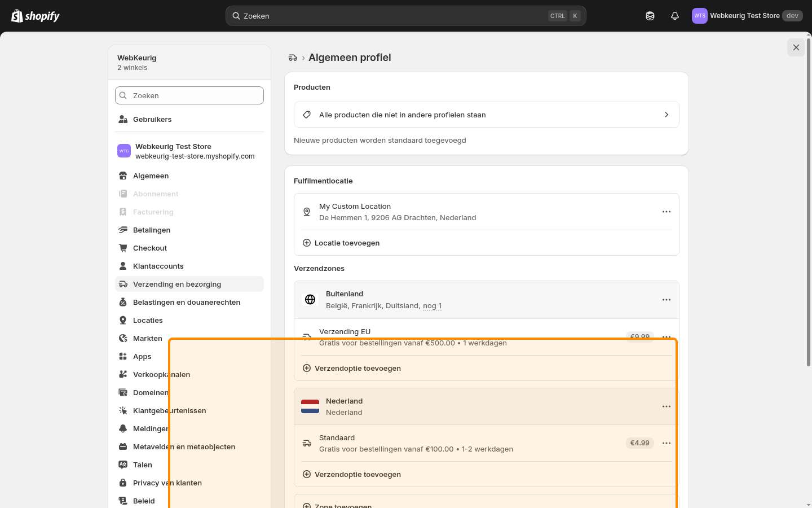
Task: Open Klantaccounts settings
Action: pyautogui.click(x=189, y=266)
